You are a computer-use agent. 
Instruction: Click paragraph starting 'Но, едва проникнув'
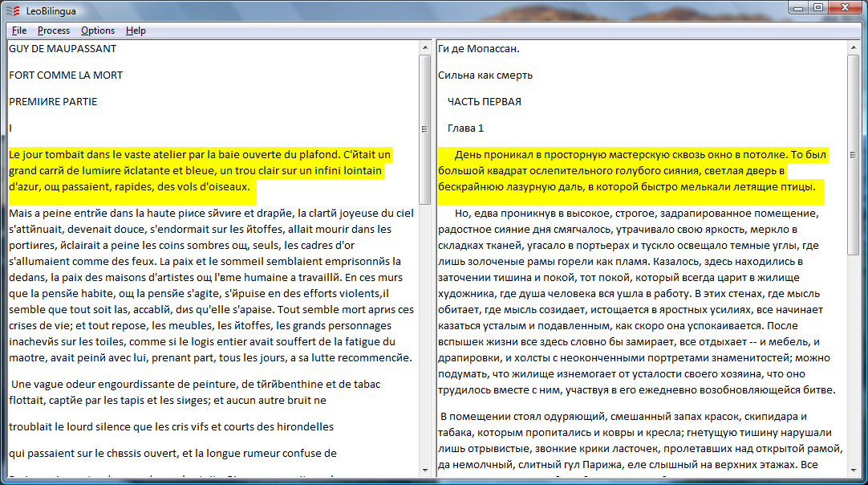pyautogui.click(x=637, y=302)
